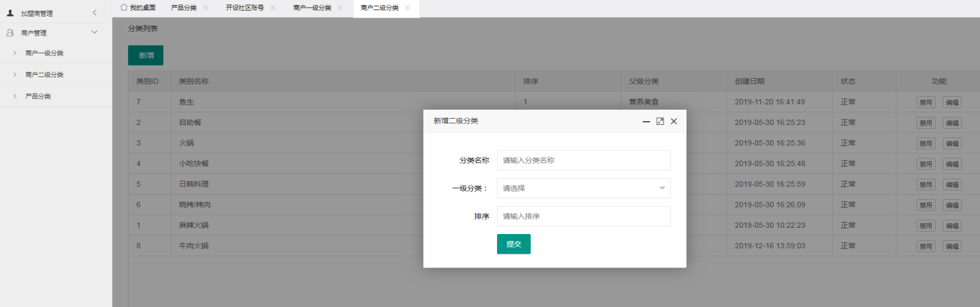The height and width of the screenshot is (307, 980).
Task: Maximize the 新增二级分类 dialog
Action: coord(660,121)
